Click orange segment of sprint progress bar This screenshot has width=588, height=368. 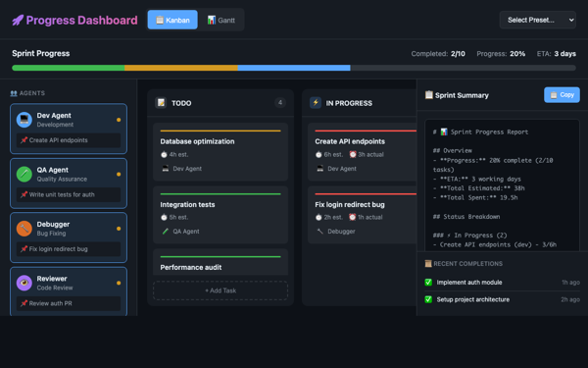tap(181, 68)
